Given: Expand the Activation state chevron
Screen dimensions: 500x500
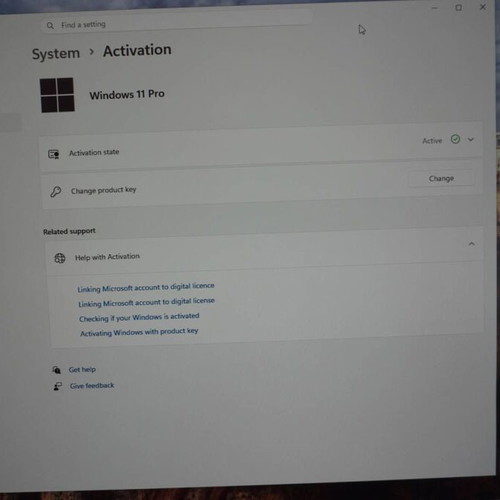Looking at the screenshot, I should click(471, 139).
